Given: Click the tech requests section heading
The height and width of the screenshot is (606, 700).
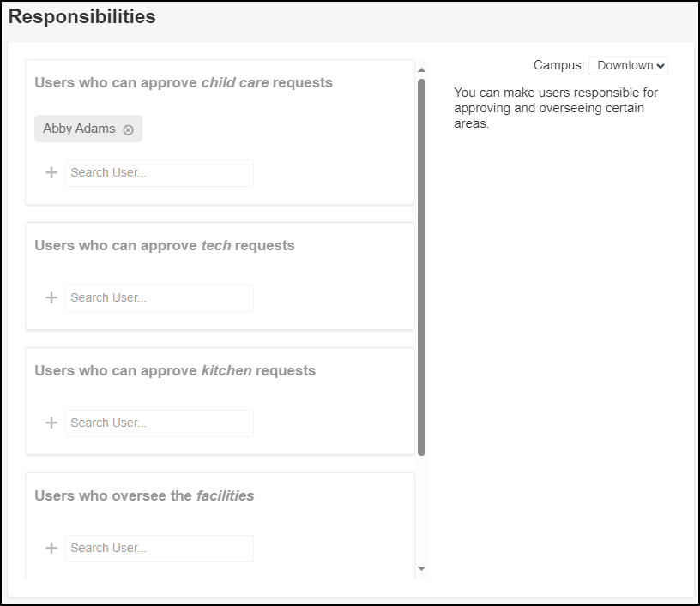Looking at the screenshot, I should point(165,246).
